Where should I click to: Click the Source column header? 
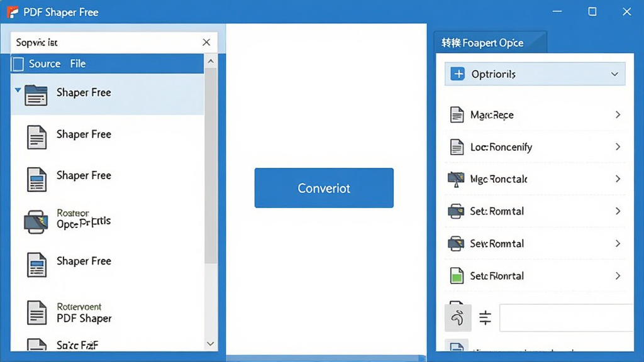point(45,64)
